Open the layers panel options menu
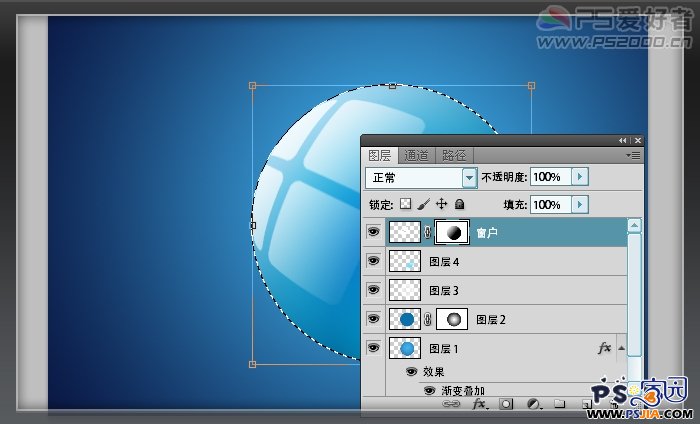The height and width of the screenshot is (424, 700). tap(633, 155)
